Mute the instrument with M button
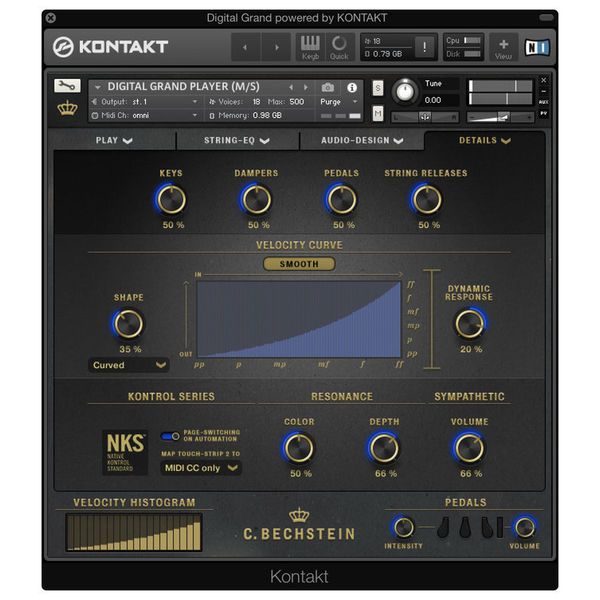Viewport: 600px width, 600px height. (378, 114)
